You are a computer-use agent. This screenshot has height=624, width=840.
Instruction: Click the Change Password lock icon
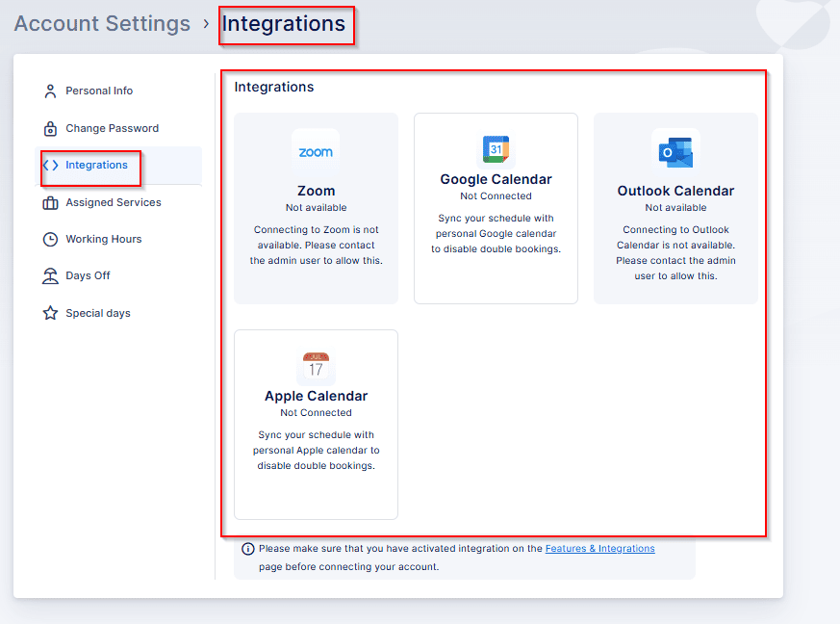(50, 129)
